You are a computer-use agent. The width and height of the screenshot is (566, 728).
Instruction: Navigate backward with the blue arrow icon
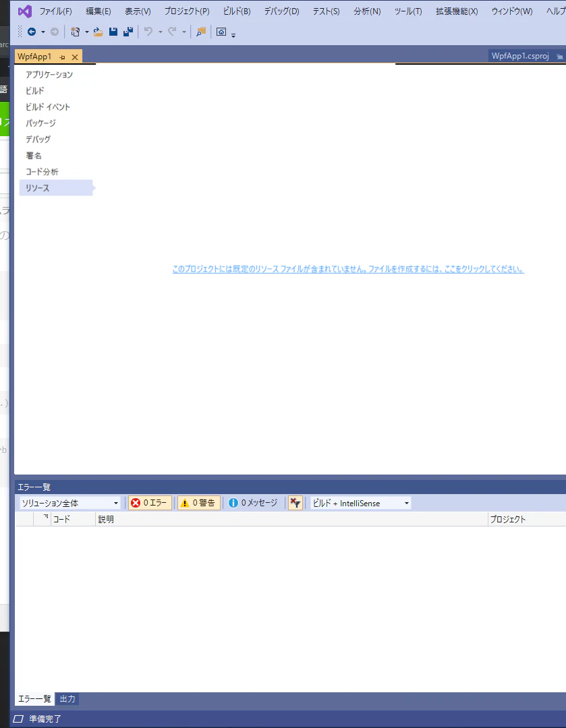(32, 32)
